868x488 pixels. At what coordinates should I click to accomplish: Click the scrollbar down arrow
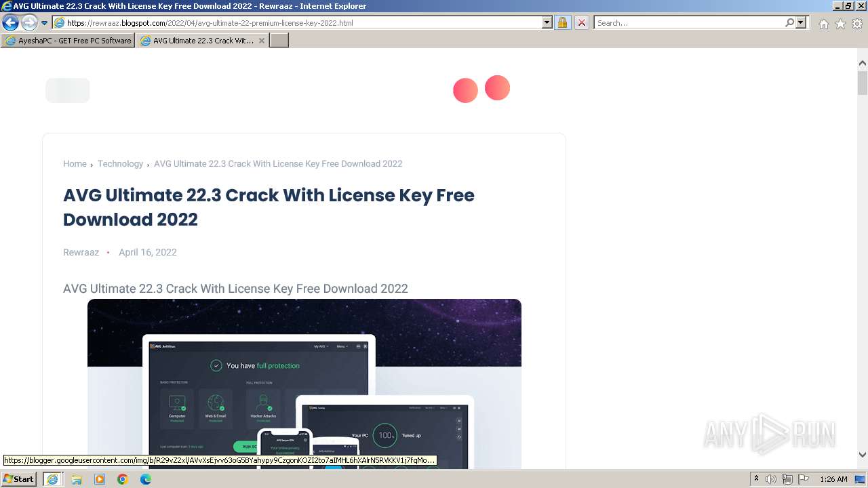(863, 455)
